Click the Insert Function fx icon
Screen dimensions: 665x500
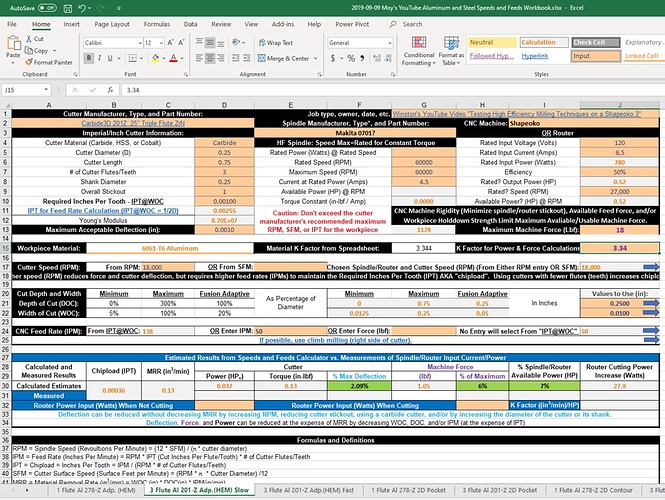tap(110, 90)
